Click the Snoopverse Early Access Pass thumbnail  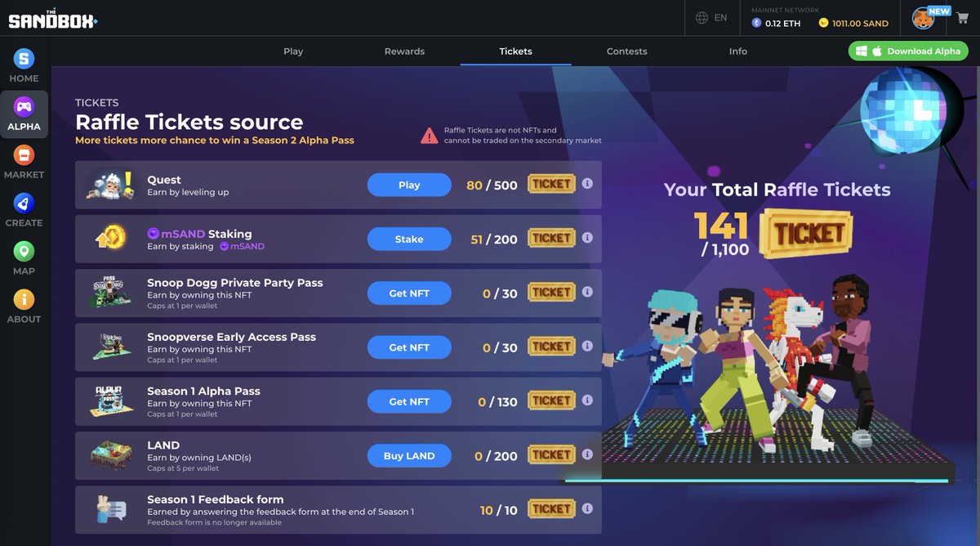point(110,347)
